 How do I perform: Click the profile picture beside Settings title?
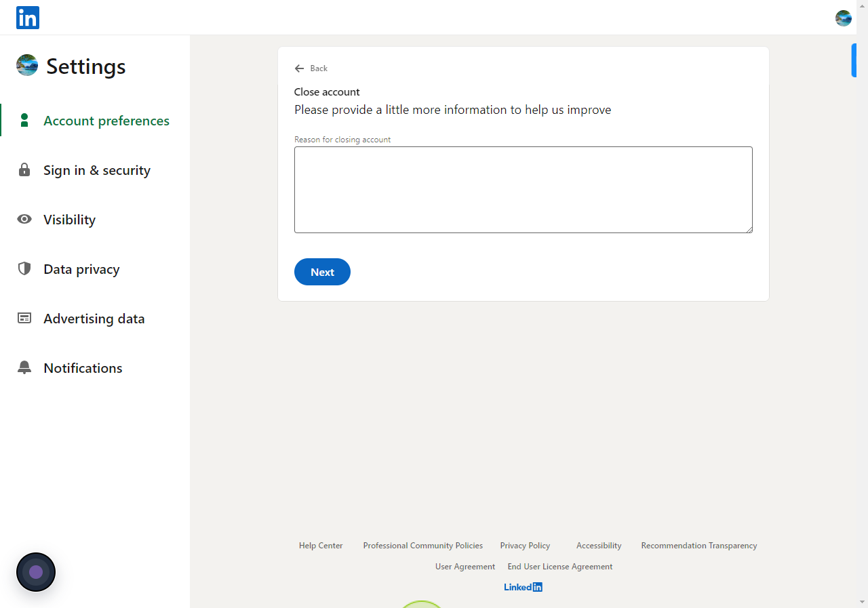[x=27, y=65]
